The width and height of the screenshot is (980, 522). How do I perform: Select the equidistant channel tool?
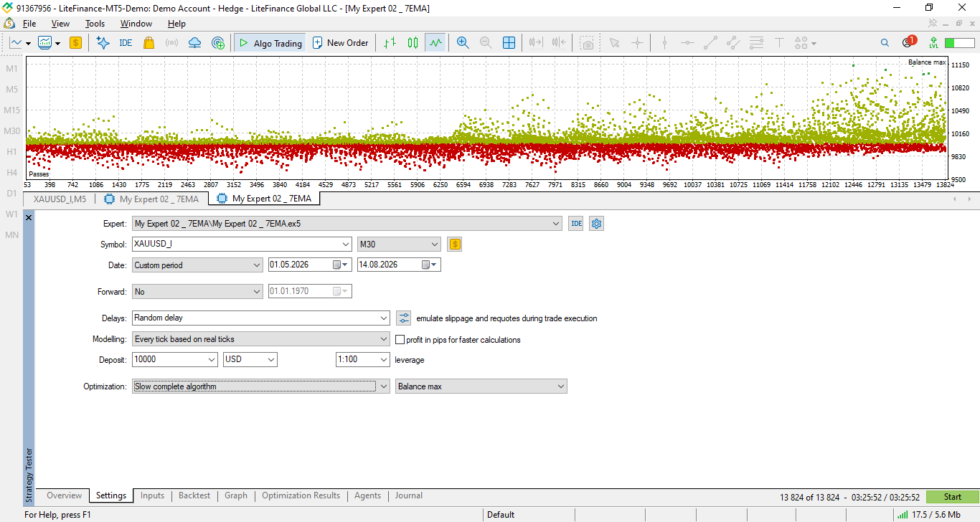coord(733,43)
